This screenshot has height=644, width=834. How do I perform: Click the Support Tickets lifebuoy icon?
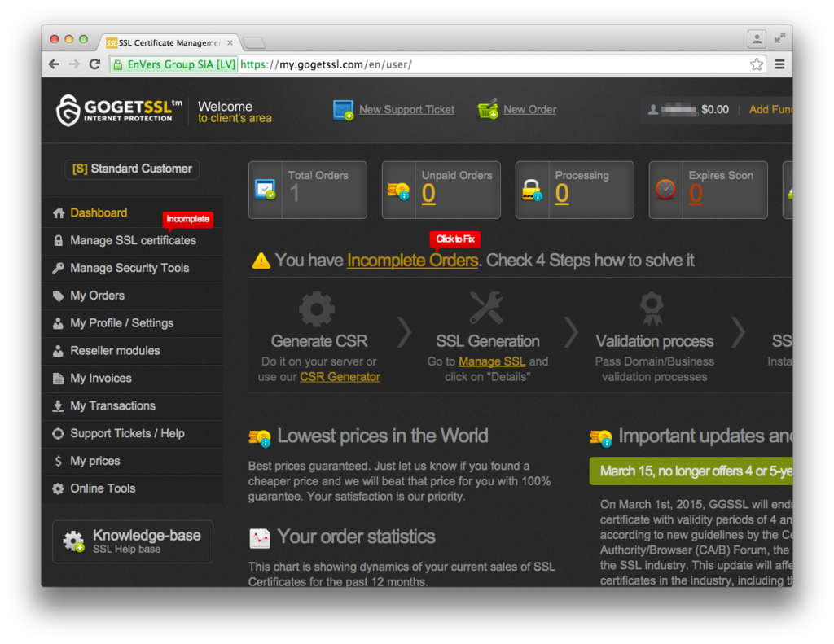point(59,433)
